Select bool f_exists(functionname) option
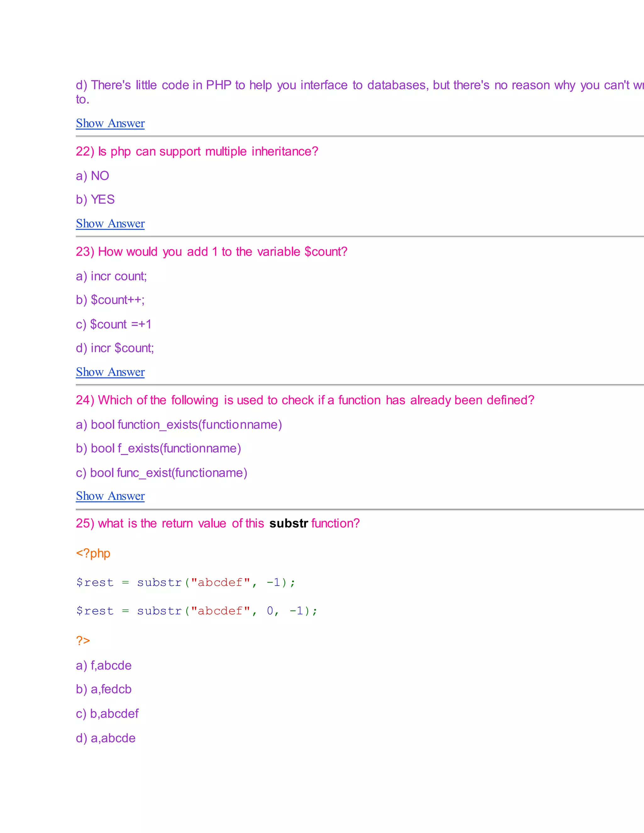 158,449
